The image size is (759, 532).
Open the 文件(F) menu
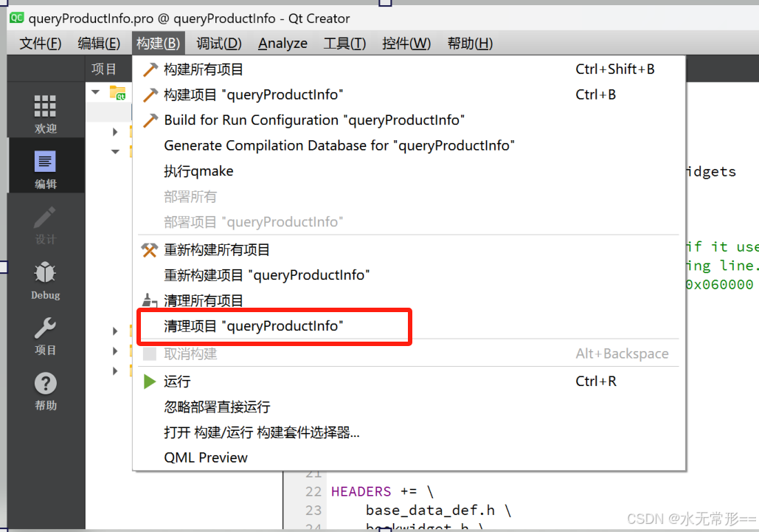pyautogui.click(x=40, y=44)
